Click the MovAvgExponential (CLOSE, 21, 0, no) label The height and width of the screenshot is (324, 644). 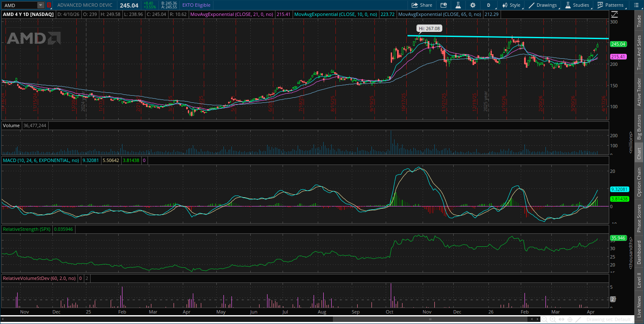tap(232, 14)
